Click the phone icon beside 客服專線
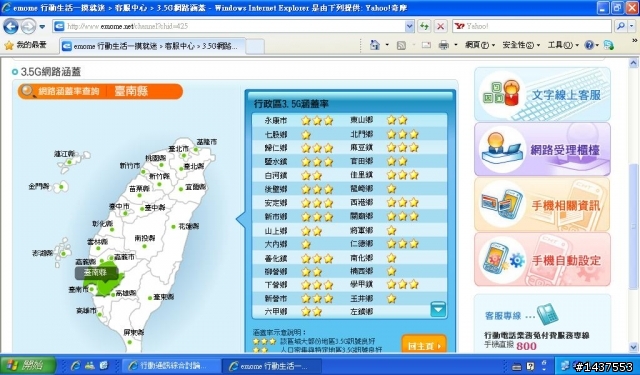 click(x=547, y=313)
